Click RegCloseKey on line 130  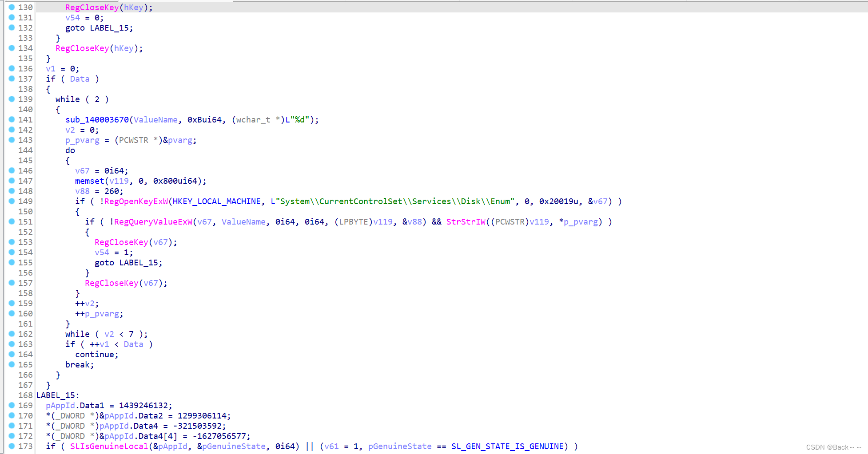[x=92, y=8]
